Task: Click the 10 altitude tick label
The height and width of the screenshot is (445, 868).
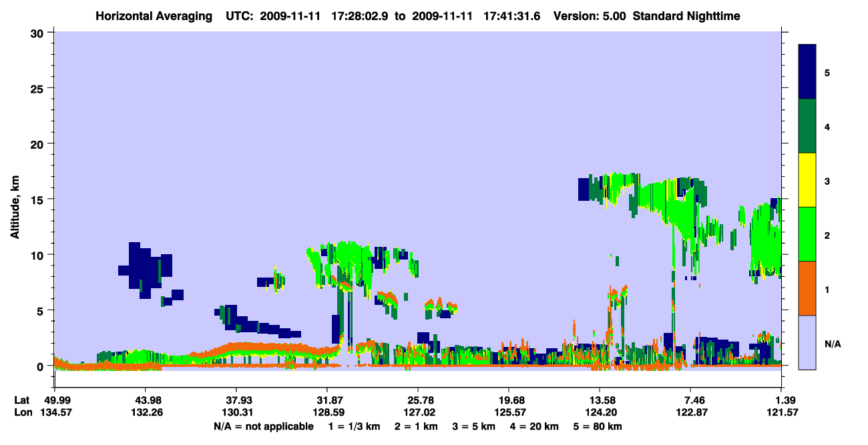Action: pyautogui.click(x=38, y=255)
